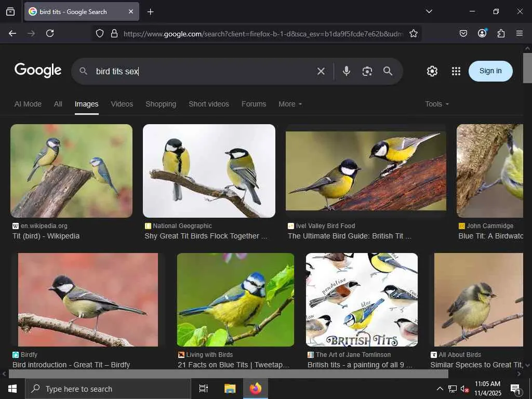Click the Firefox account icon

point(482,33)
